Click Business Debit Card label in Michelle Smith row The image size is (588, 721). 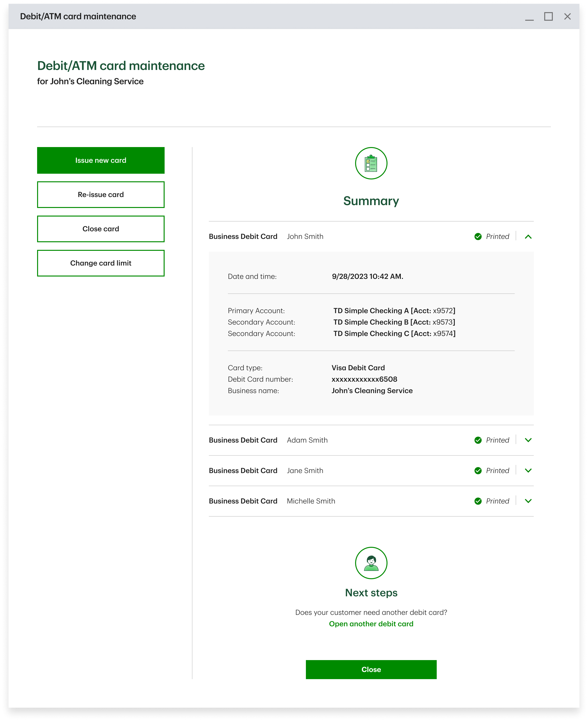pyautogui.click(x=243, y=501)
